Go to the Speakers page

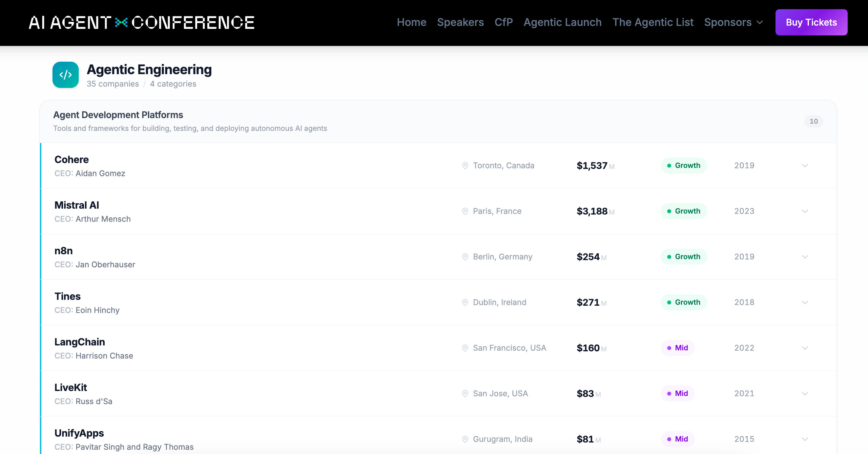click(x=460, y=22)
